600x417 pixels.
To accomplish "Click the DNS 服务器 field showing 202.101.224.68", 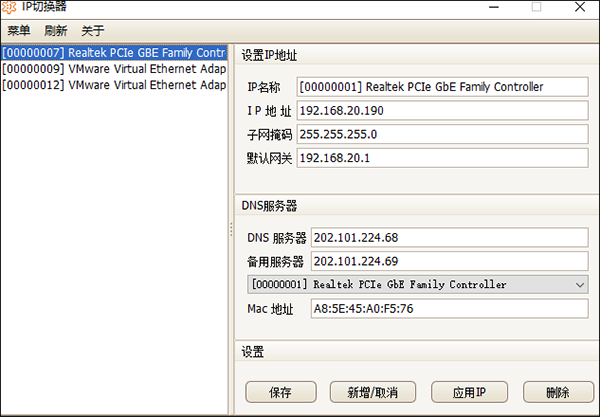I will 448,238.
